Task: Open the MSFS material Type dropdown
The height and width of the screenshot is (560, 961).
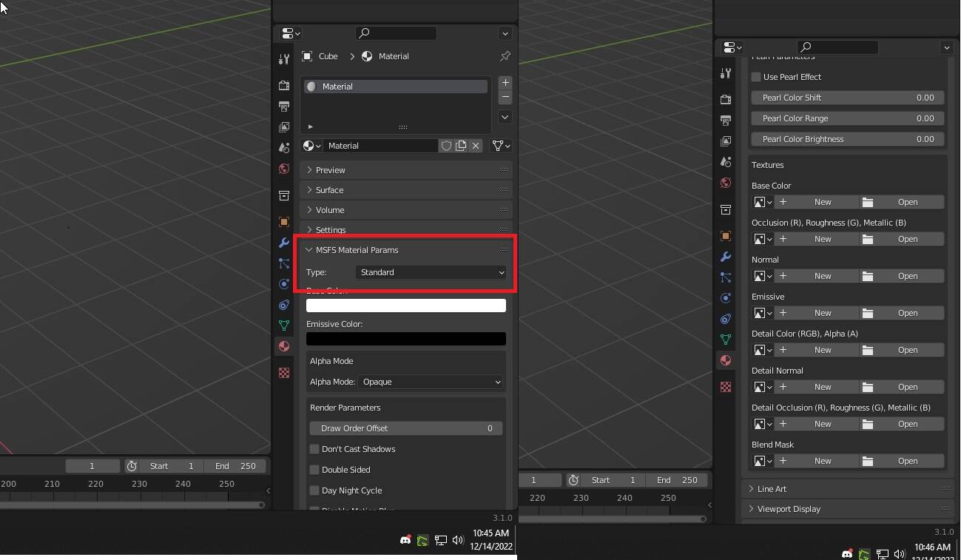Action: 431,272
